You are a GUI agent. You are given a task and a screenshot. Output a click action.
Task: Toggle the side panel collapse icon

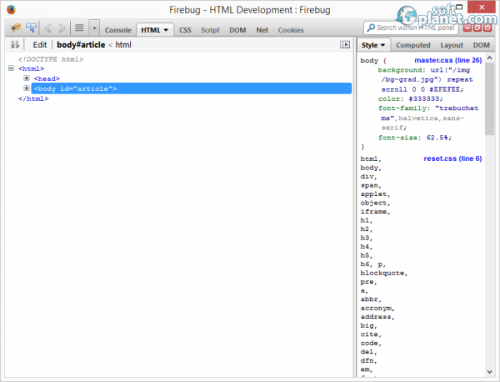(x=345, y=45)
